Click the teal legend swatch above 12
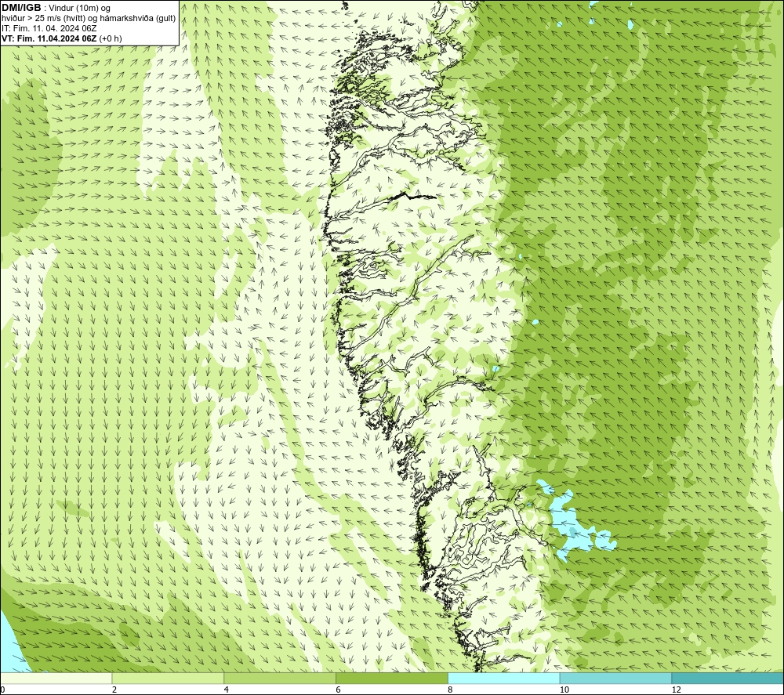784x695 pixels. click(728, 678)
